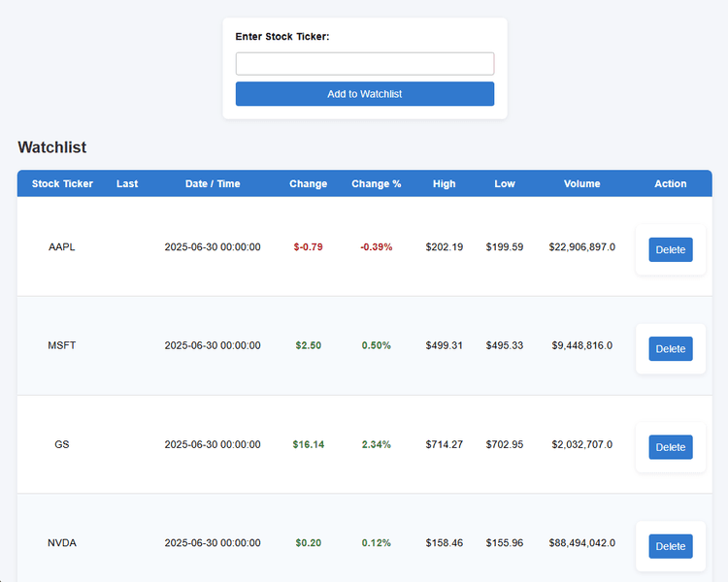Click the Last column header
The height and width of the screenshot is (582, 728).
[x=127, y=183]
